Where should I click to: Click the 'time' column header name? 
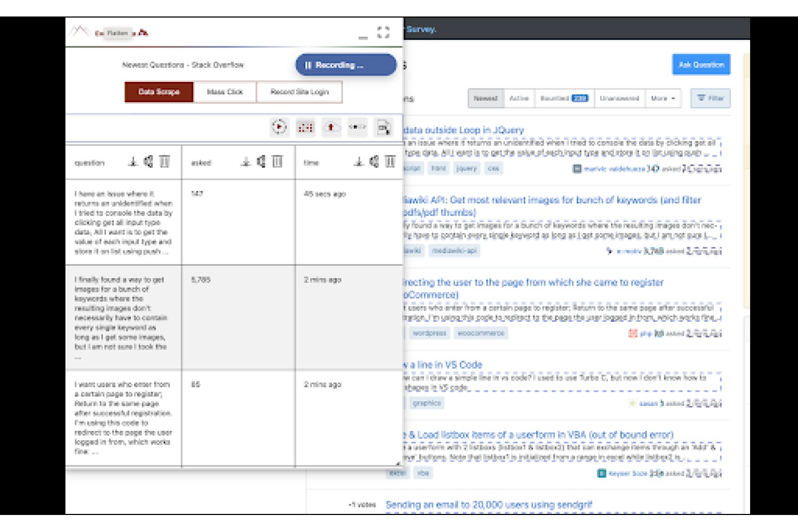pyautogui.click(x=311, y=163)
